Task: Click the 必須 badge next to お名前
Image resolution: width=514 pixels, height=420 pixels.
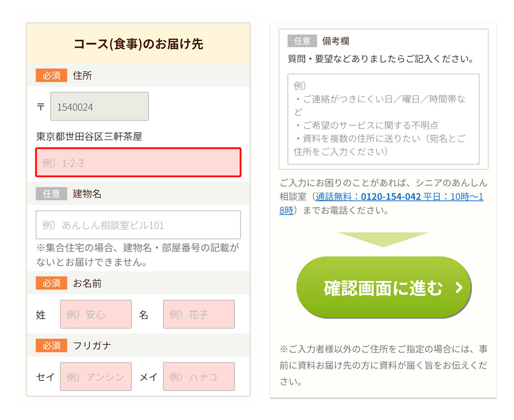Action: (51, 283)
